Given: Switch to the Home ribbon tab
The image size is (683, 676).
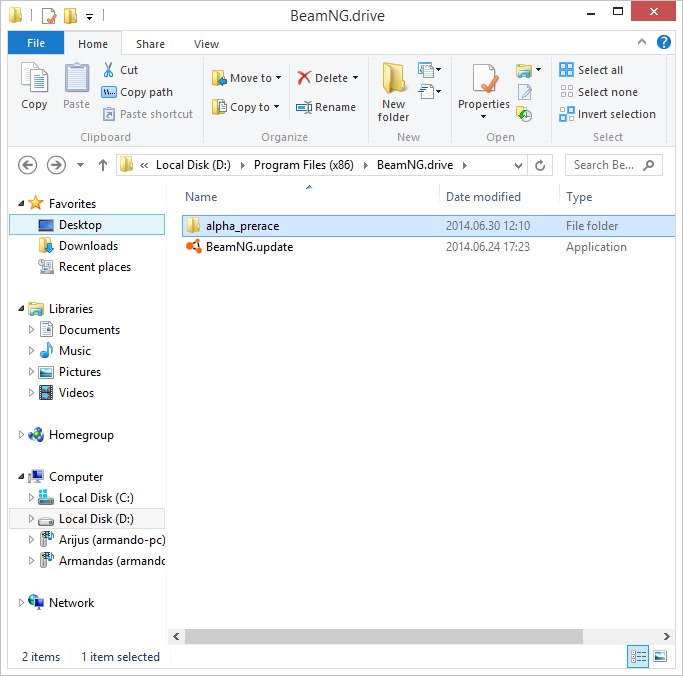Looking at the screenshot, I should [93, 44].
